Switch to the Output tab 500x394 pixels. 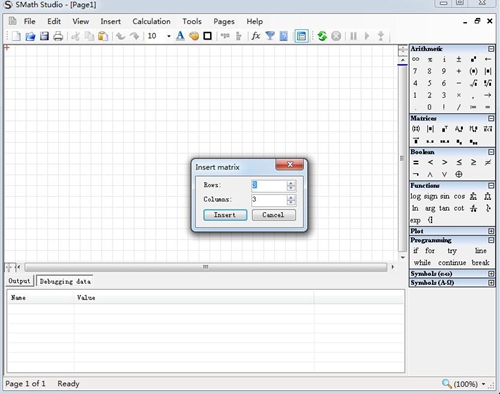pyautogui.click(x=19, y=281)
